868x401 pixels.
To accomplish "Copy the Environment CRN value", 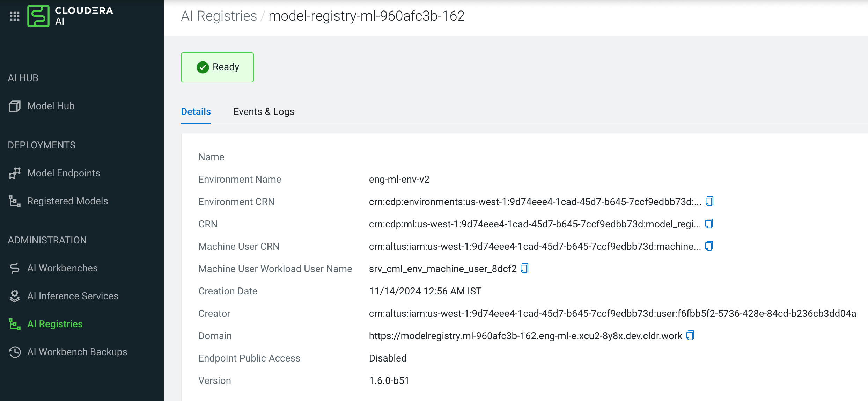I will pyautogui.click(x=709, y=202).
